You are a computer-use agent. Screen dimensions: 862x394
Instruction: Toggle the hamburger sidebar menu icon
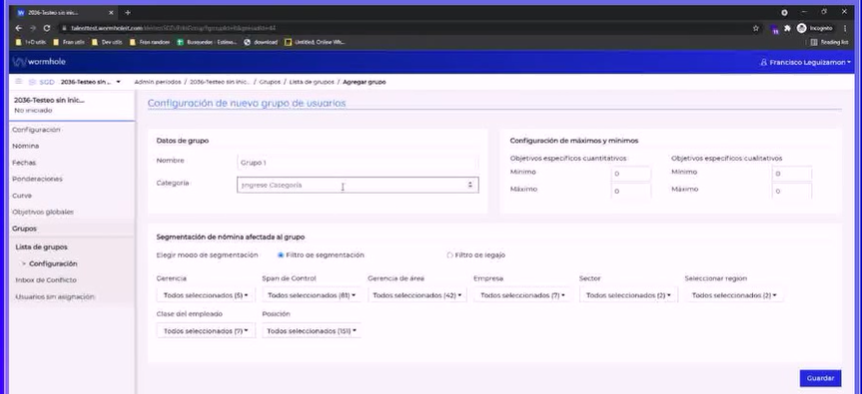pos(19,82)
